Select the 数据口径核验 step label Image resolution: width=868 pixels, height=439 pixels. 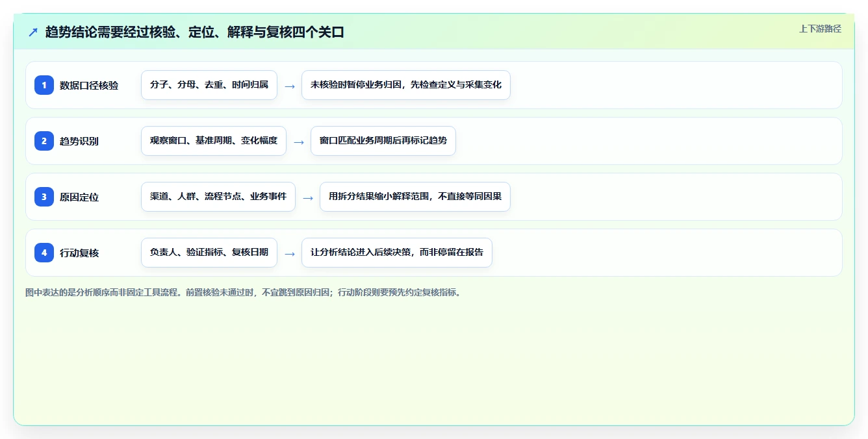89,85
